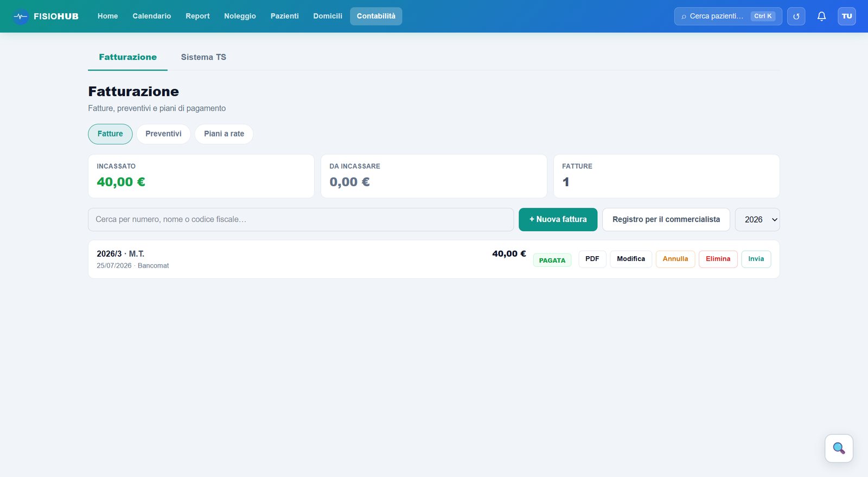Delete invoice 2026/3 with Elimina
This screenshot has width=868, height=477.
[718, 259]
